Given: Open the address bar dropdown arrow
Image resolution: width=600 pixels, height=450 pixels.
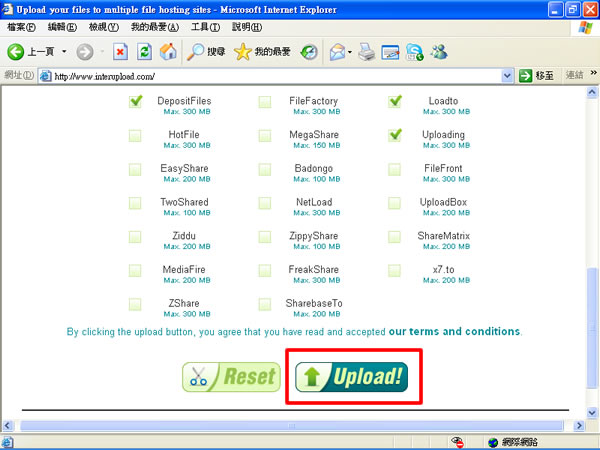Looking at the screenshot, I should [x=507, y=76].
